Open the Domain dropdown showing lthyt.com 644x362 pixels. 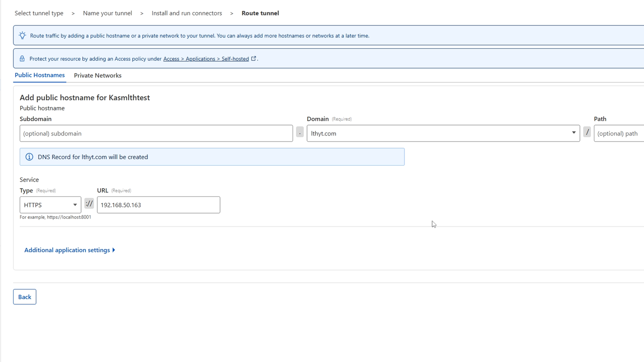point(574,132)
